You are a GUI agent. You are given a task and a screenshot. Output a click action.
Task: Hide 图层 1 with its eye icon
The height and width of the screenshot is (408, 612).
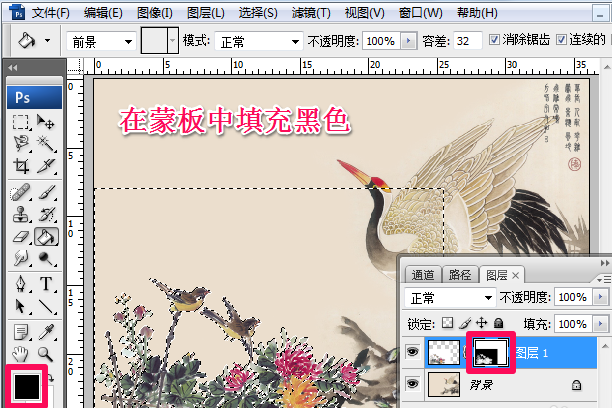[412, 352]
